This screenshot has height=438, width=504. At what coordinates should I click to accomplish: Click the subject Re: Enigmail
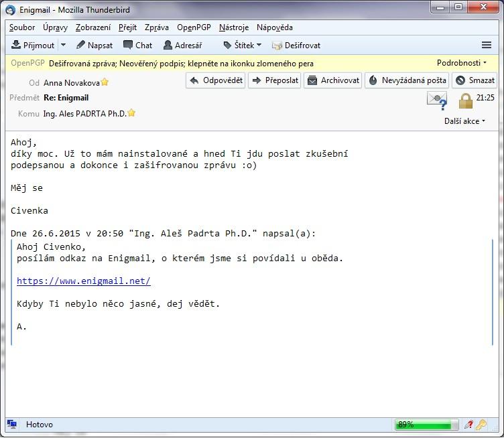tap(66, 98)
